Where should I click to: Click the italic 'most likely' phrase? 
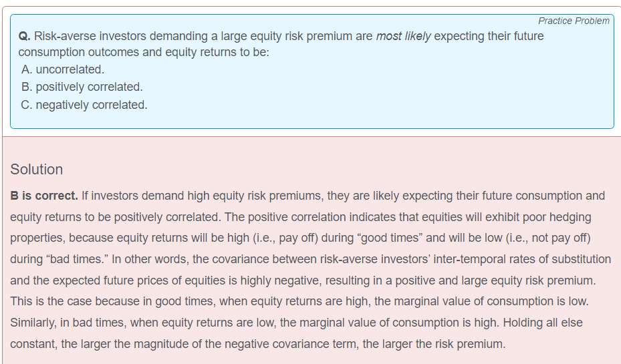(403, 36)
